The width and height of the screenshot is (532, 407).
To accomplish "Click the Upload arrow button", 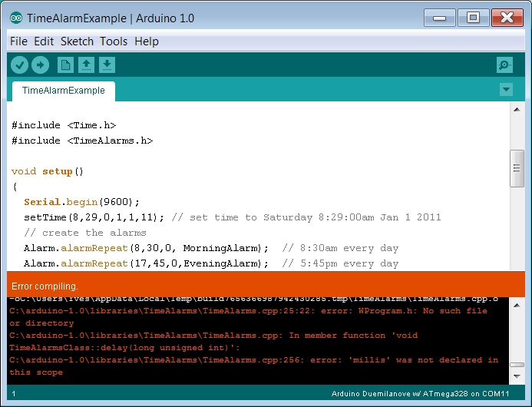I will point(41,65).
